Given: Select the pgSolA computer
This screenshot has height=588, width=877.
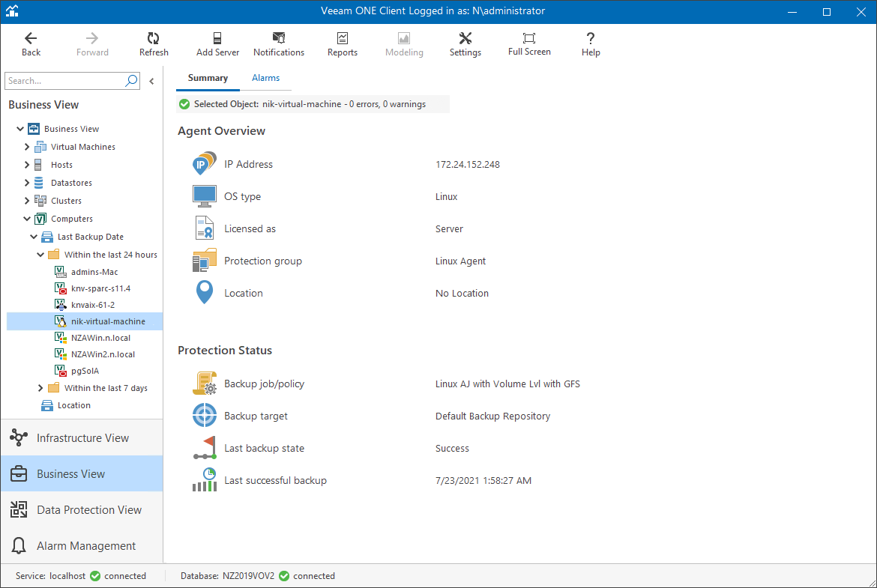Looking at the screenshot, I should click(x=85, y=371).
